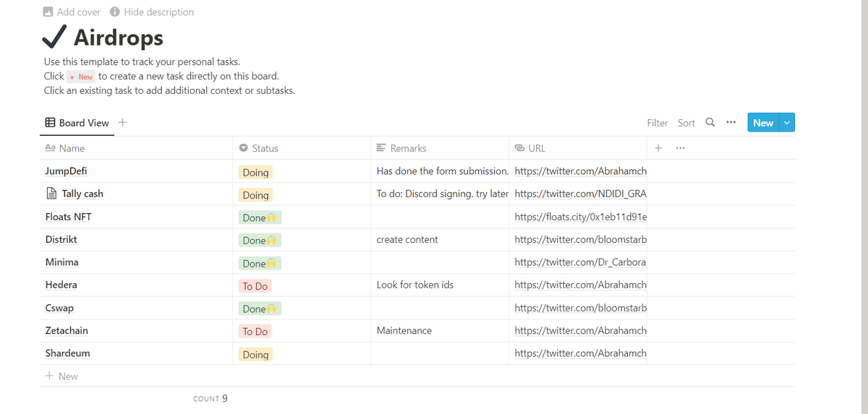Add a row via + New below table
Viewport: 868px width, 414px height.
tap(61, 376)
